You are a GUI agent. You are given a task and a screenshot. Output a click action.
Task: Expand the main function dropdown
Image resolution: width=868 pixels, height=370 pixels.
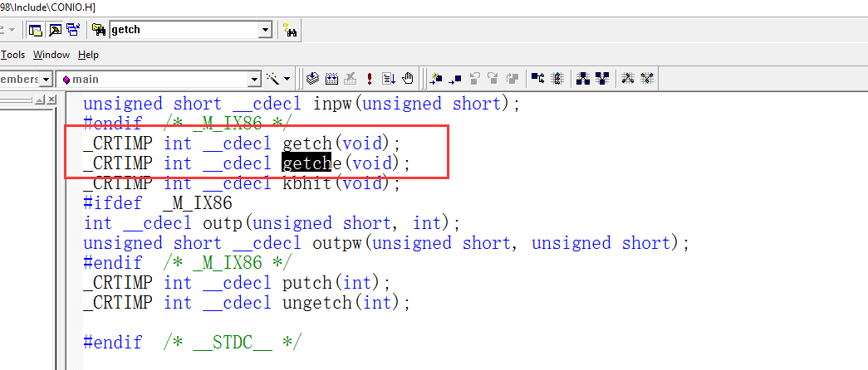[255, 79]
